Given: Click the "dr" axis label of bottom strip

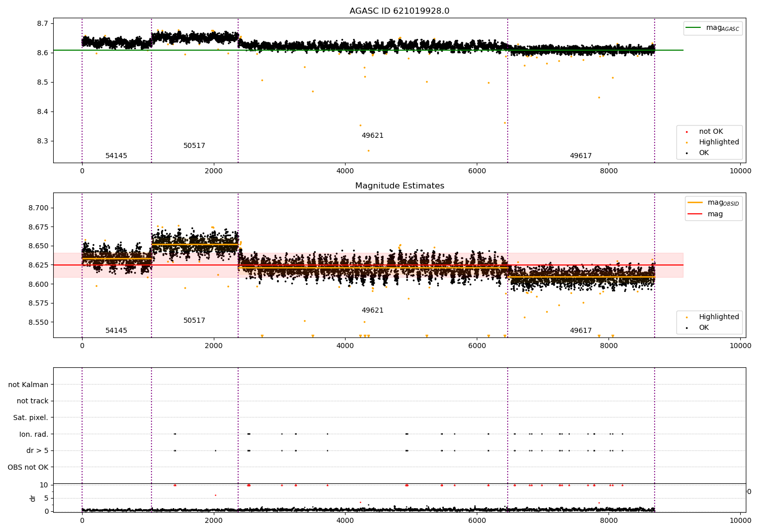Looking at the screenshot, I should pyautogui.click(x=33, y=499).
